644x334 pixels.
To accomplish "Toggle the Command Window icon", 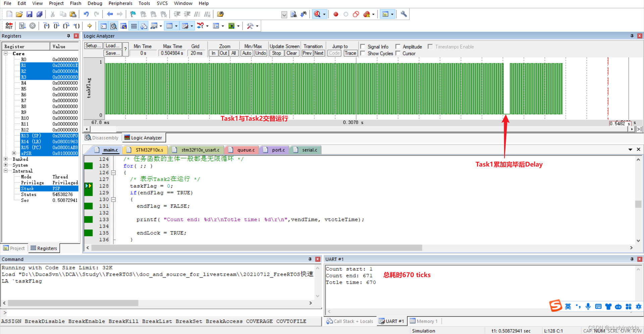I will [x=104, y=26].
